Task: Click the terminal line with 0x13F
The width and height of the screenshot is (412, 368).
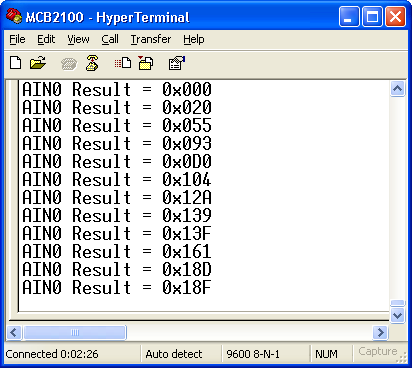Action: [x=117, y=233]
